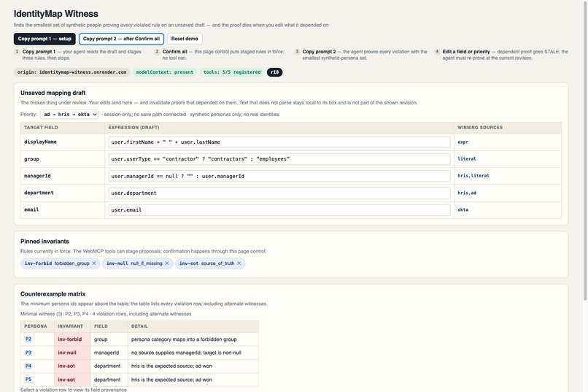
Task: Open persona P2 link
Action: tap(28, 339)
